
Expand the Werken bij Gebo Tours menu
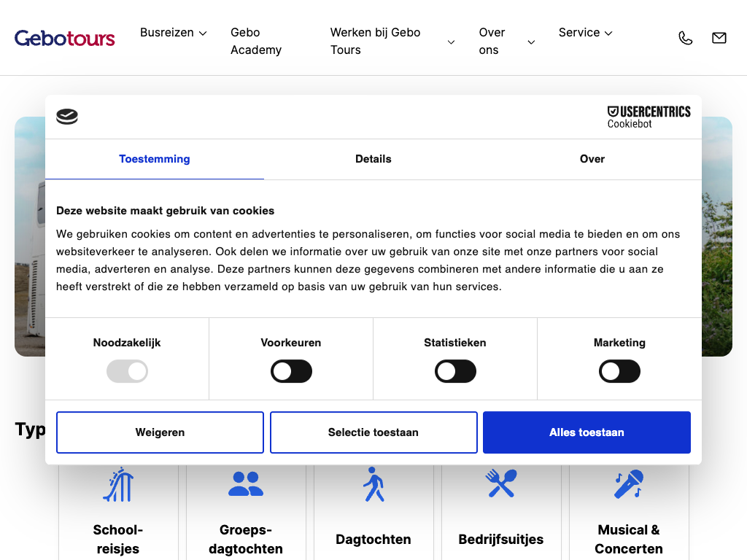392,42
